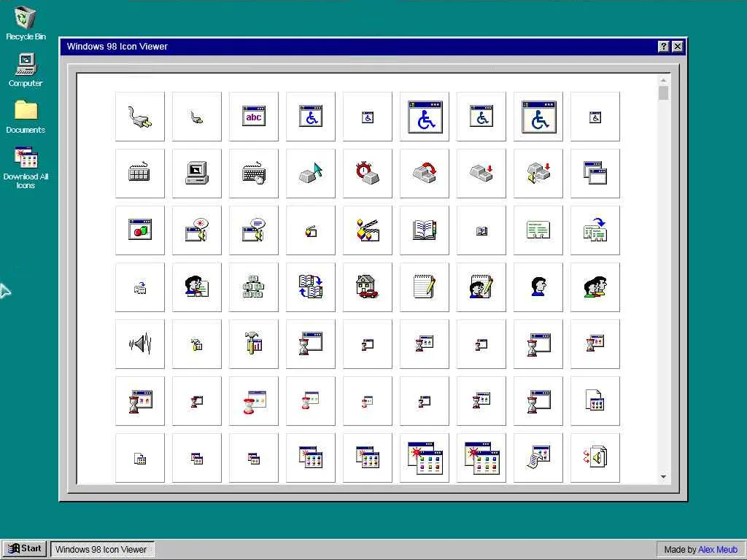This screenshot has width=747, height=560.
Task: Open the Computer desktop icon
Action: tap(26, 69)
